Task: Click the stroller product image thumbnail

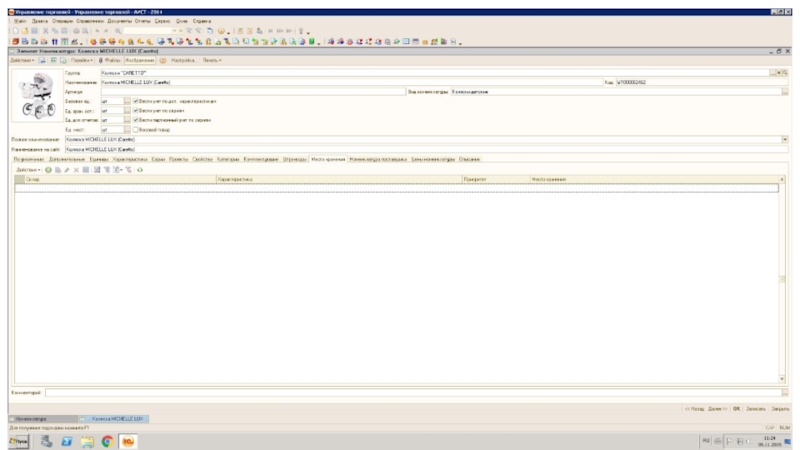Action: coord(37,98)
